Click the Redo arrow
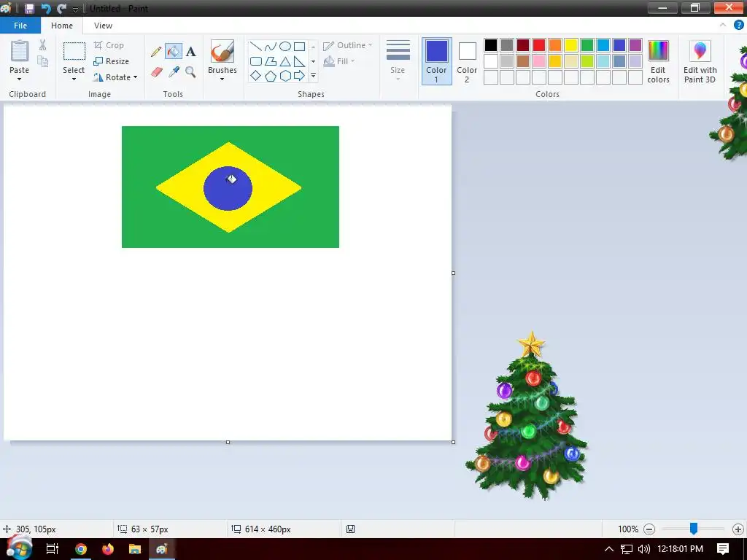This screenshot has width=747, height=560. 61,8
